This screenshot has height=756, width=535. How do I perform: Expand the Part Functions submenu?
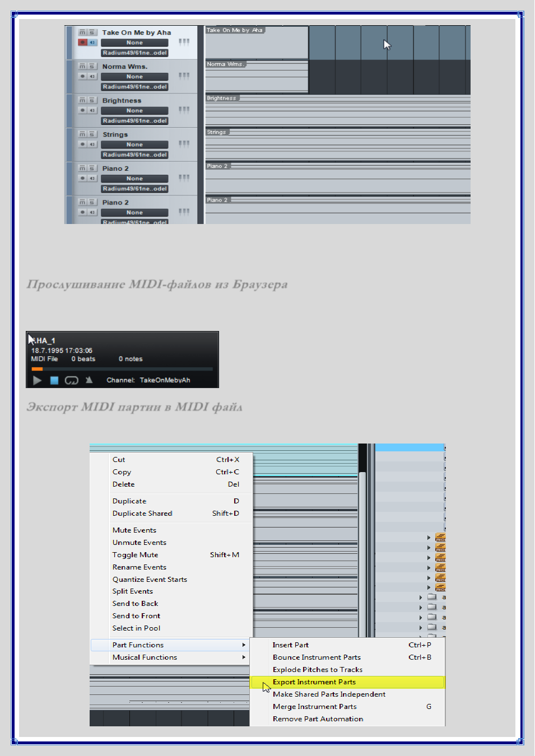coord(170,645)
